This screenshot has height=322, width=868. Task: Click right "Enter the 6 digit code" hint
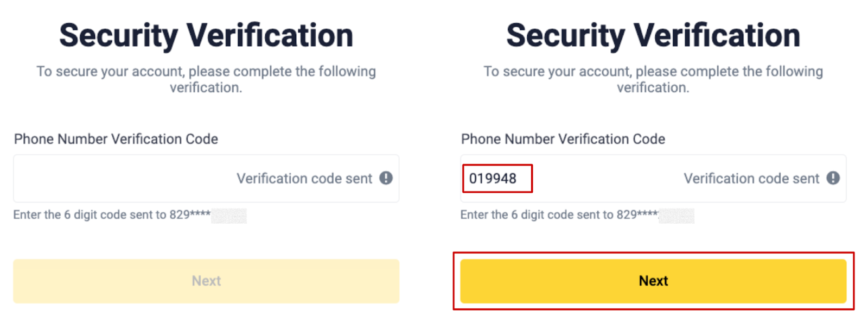(537, 215)
